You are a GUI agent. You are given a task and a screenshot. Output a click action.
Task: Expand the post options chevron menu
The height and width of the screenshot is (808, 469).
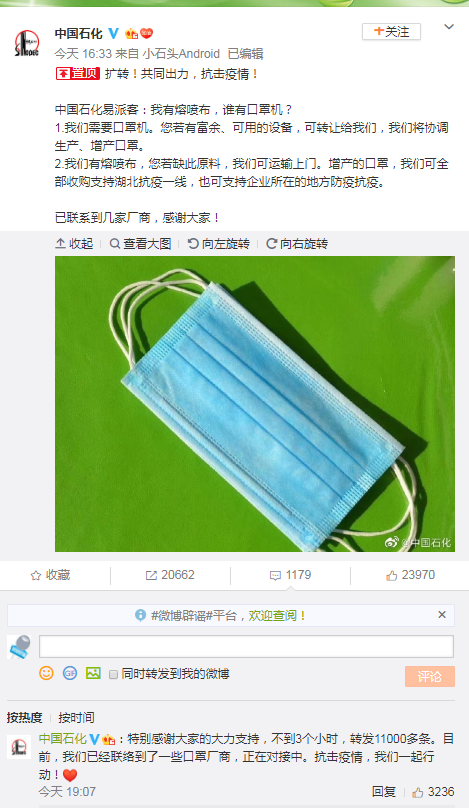coord(449,27)
